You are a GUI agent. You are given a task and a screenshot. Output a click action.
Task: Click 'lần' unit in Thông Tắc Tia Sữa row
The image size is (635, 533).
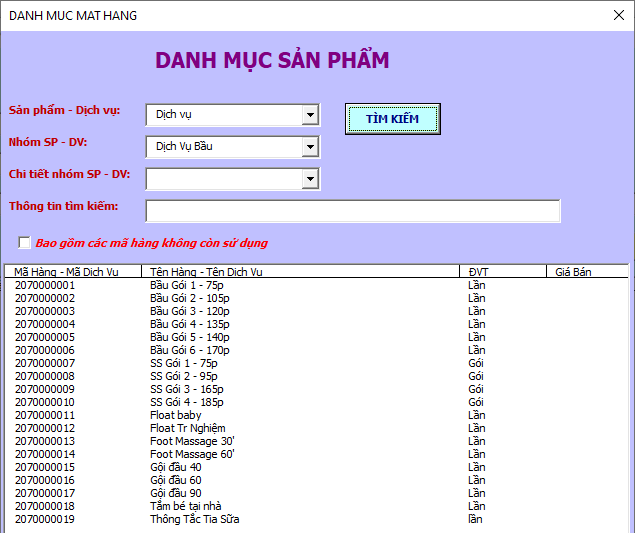point(475,519)
